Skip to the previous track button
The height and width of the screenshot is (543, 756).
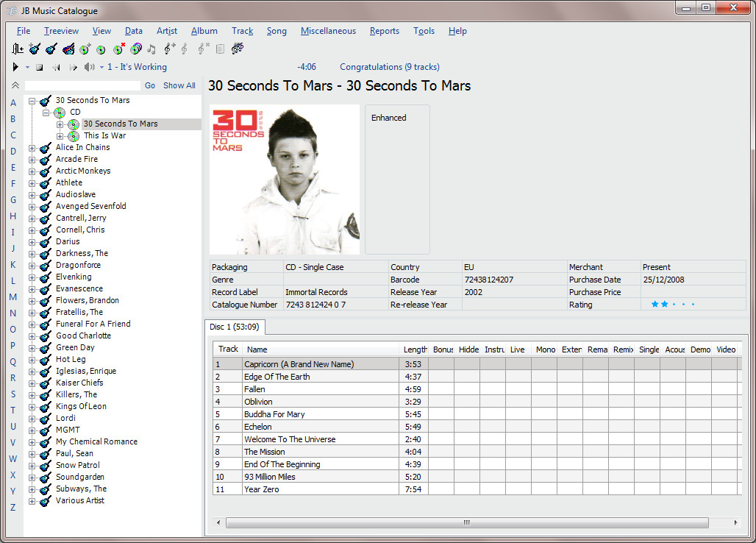click(x=57, y=68)
